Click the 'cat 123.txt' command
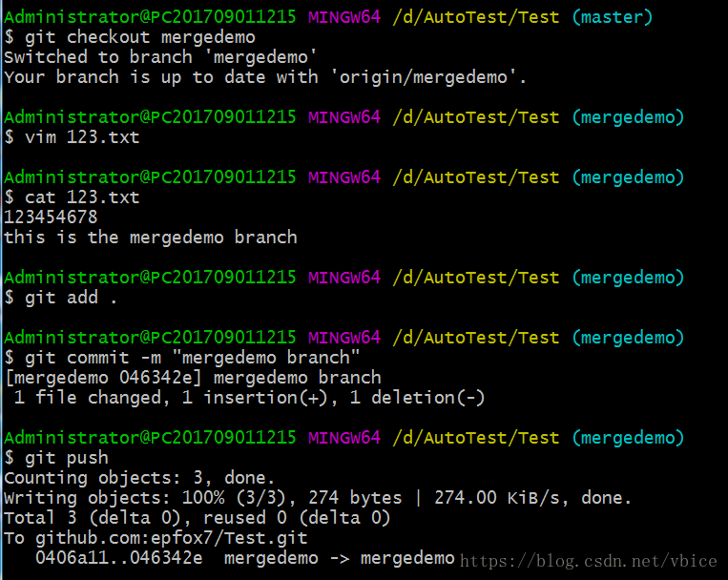This screenshot has width=728, height=580. (x=82, y=197)
